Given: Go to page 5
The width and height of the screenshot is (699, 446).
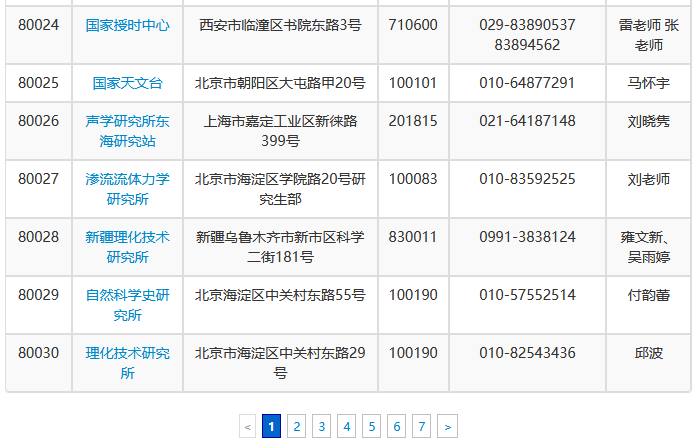Looking at the screenshot, I should click(x=371, y=427).
